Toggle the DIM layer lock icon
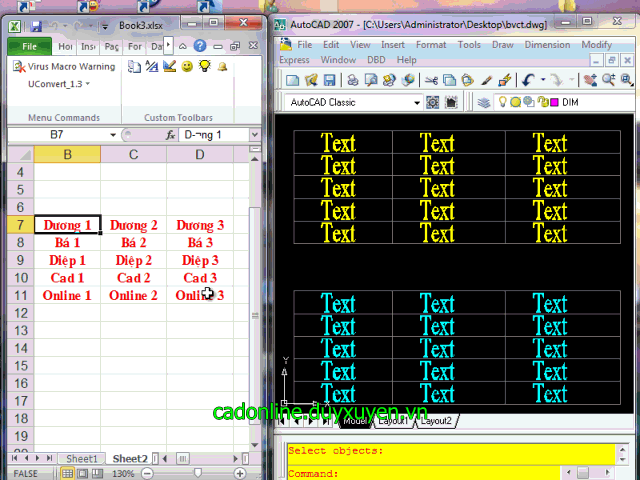Image resolution: width=640 pixels, height=480 pixels. [541, 102]
